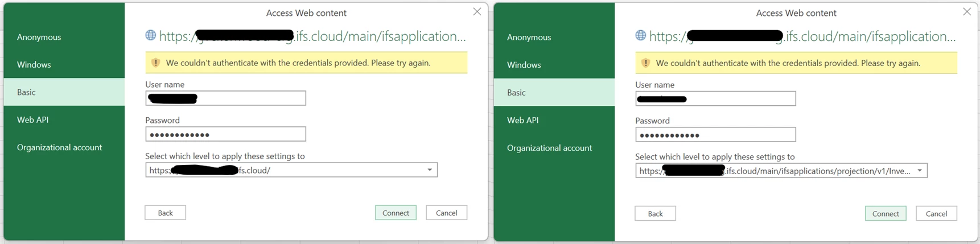The image size is (980, 244).
Task: Cancel the right dialog
Action: (x=936, y=213)
